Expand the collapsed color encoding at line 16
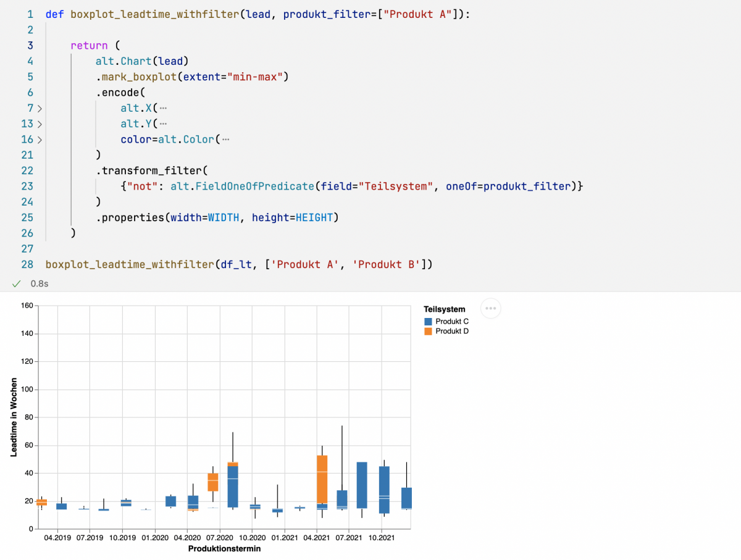 tap(38, 139)
